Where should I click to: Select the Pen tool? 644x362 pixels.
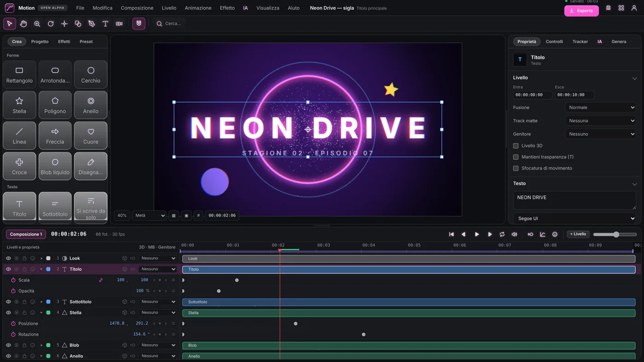(x=92, y=23)
